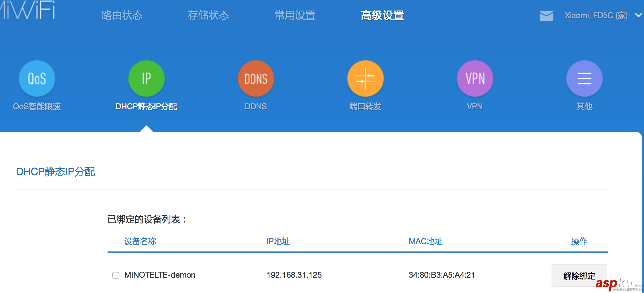Unbind device with 解除绑定 button

(x=579, y=275)
